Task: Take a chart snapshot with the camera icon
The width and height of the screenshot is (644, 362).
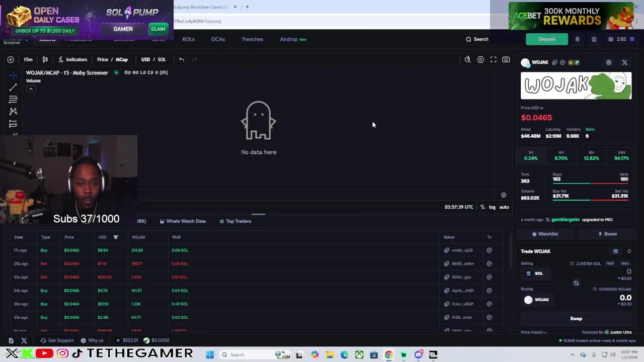Action: 506,59
